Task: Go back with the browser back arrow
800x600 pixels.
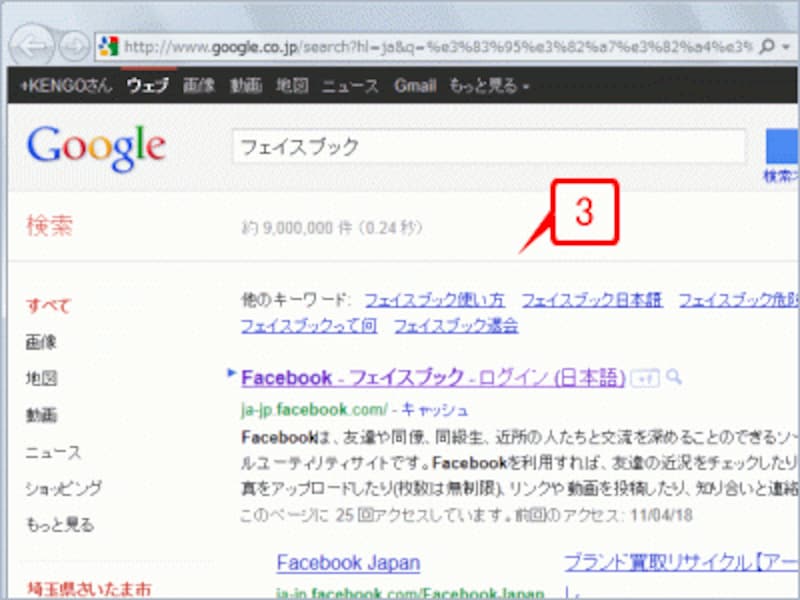Action: (31, 46)
